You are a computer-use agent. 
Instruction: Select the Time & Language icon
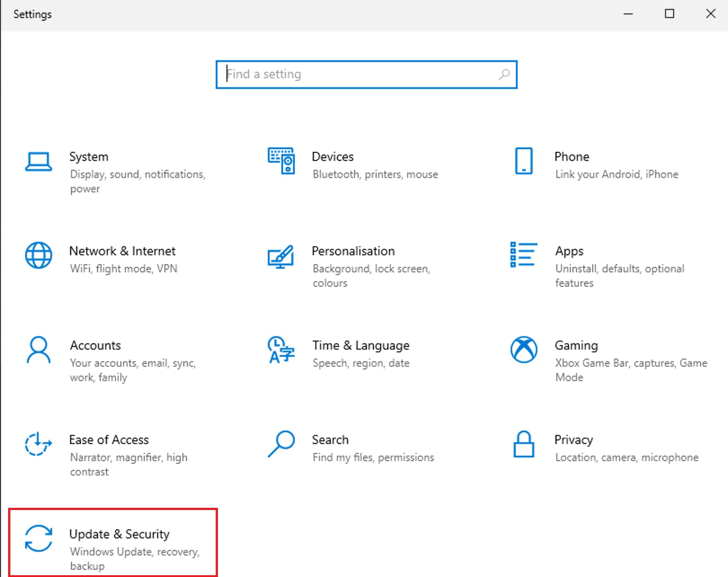point(281,350)
